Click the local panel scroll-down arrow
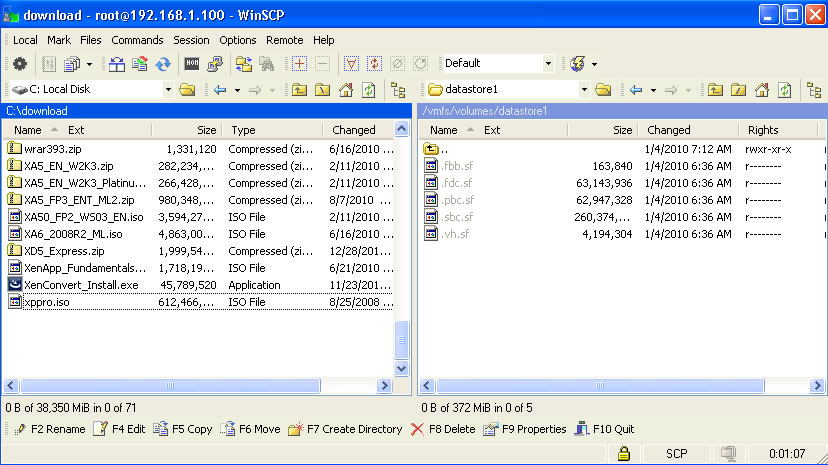 (401, 368)
